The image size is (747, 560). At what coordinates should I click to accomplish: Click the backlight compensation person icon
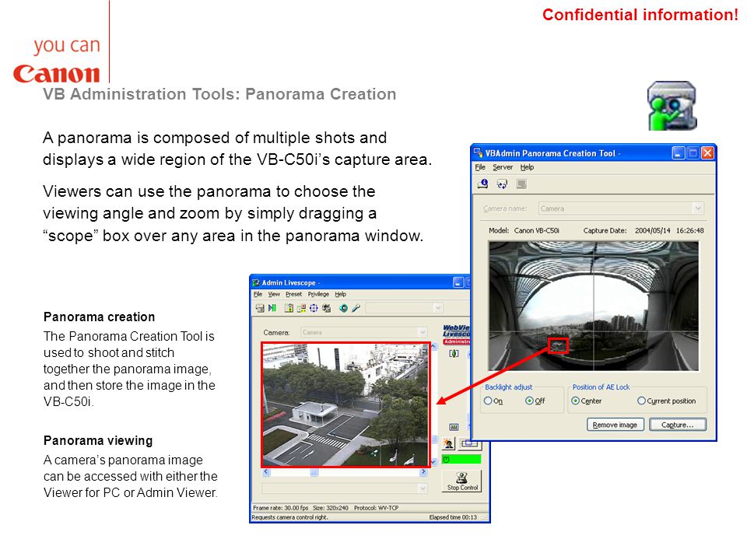coord(448,444)
